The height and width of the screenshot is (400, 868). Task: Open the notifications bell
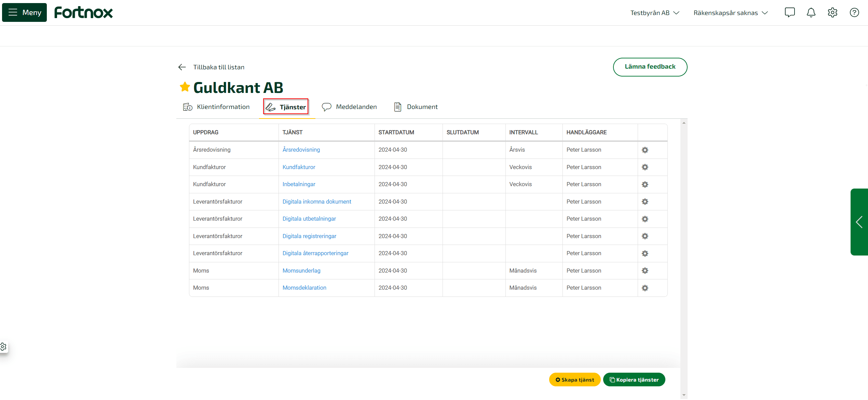click(x=811, y=13)
